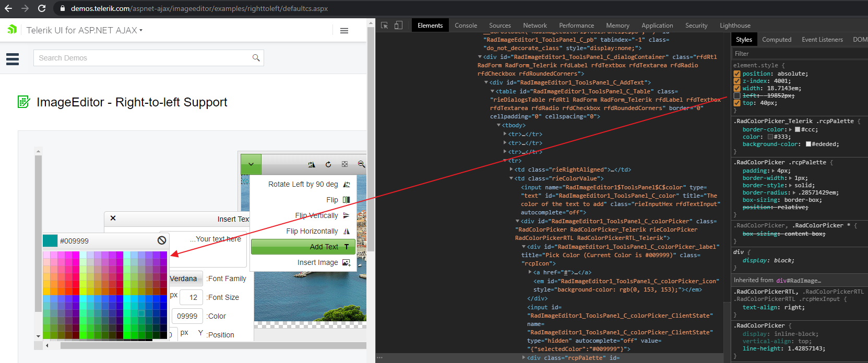Image resolution: width=868 pixels, height=363 pixels.
Task: Click the rotate tool in image editor toolbar
Action: (x=328, y=164)
